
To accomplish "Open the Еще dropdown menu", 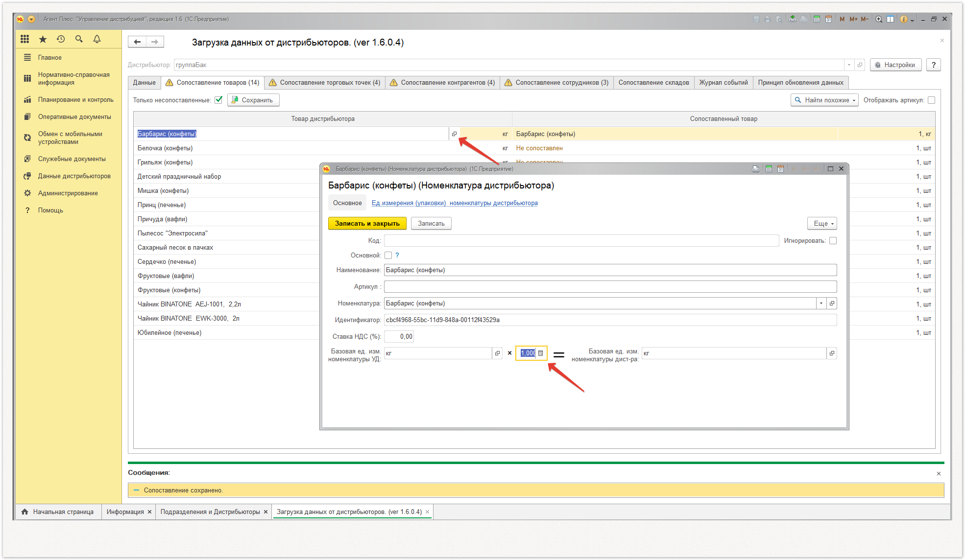I will [x=822, y=223].
